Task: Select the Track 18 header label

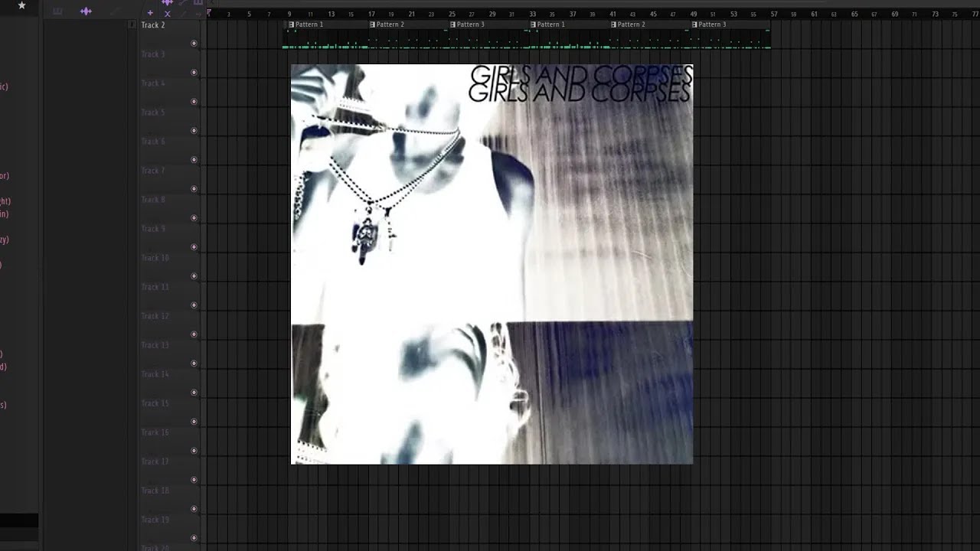Action: click(155, 491)
